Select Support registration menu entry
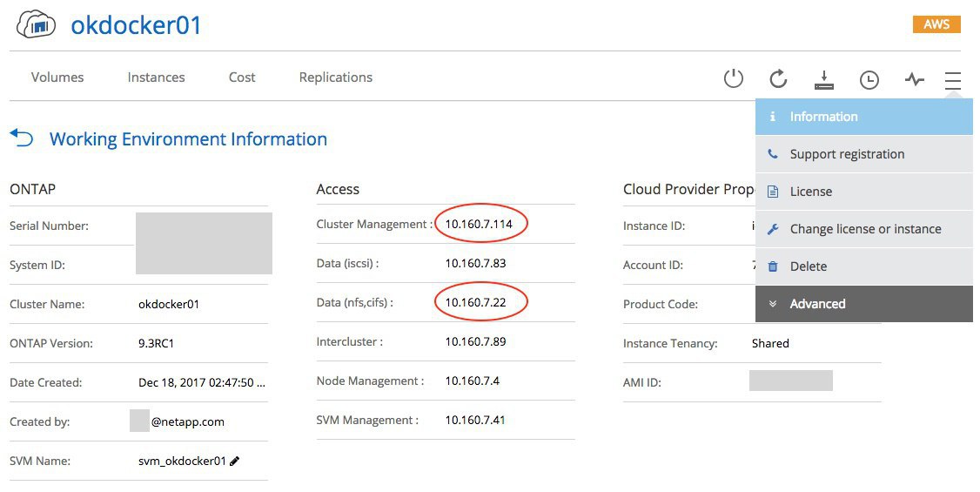The height and width of the screenshot is (492, 980). [863, 154]
